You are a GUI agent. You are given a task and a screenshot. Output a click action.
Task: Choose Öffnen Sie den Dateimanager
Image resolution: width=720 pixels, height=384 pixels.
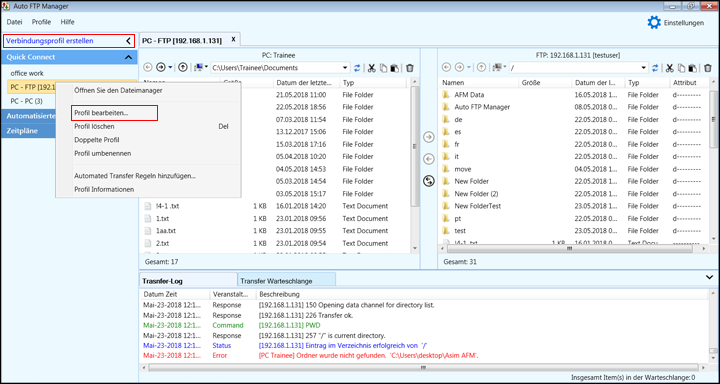(148, 90)
